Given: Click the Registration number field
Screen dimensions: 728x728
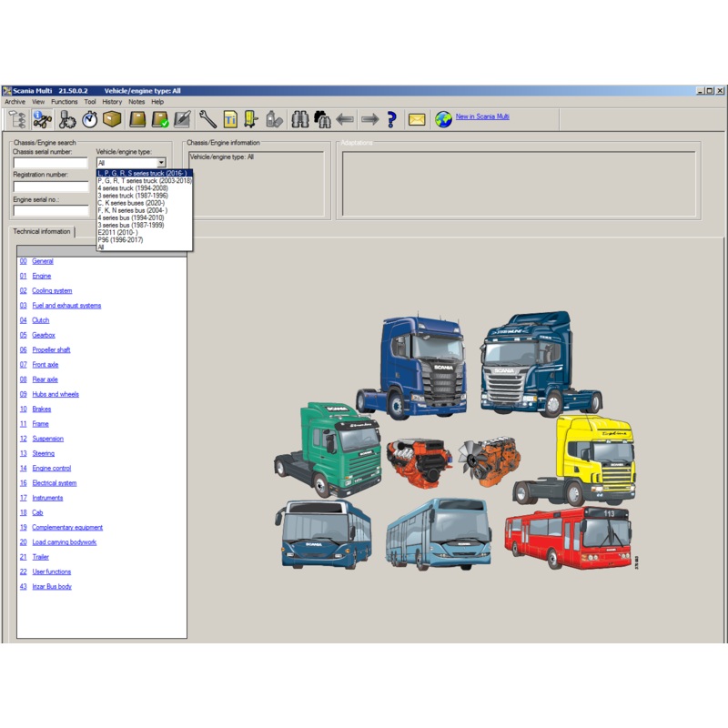Looking at the screenshot, I should (51, 187).
